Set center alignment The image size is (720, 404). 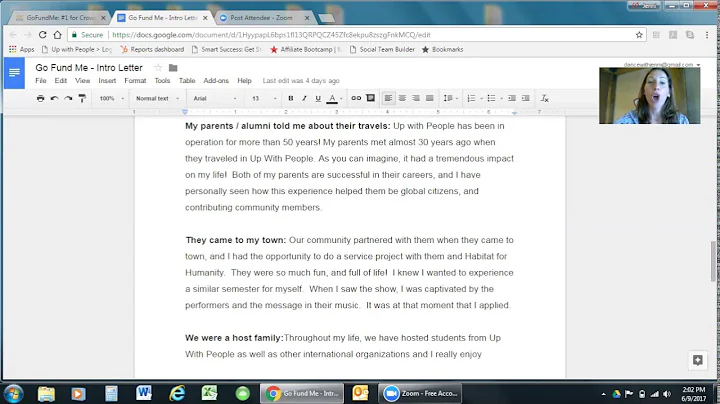point(402,98)
